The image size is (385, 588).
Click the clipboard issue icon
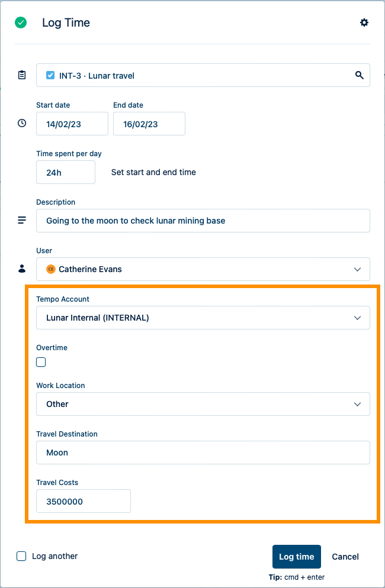tap(22, 75)
